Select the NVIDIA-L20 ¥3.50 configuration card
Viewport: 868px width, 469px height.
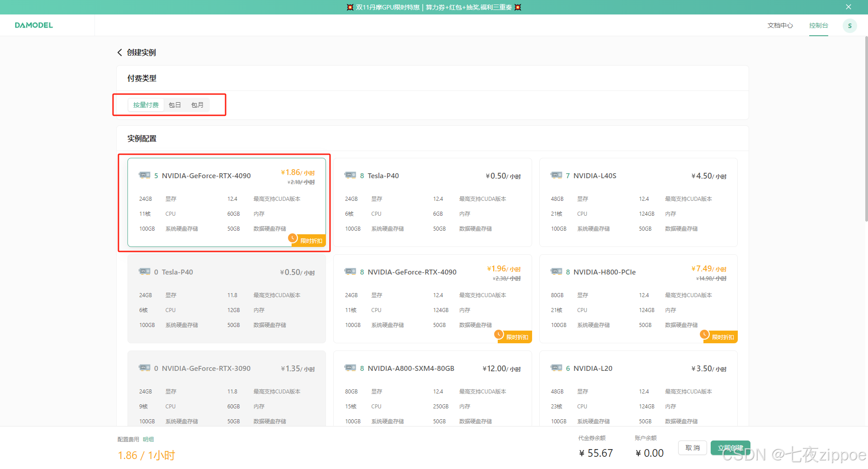click(638, 388)
